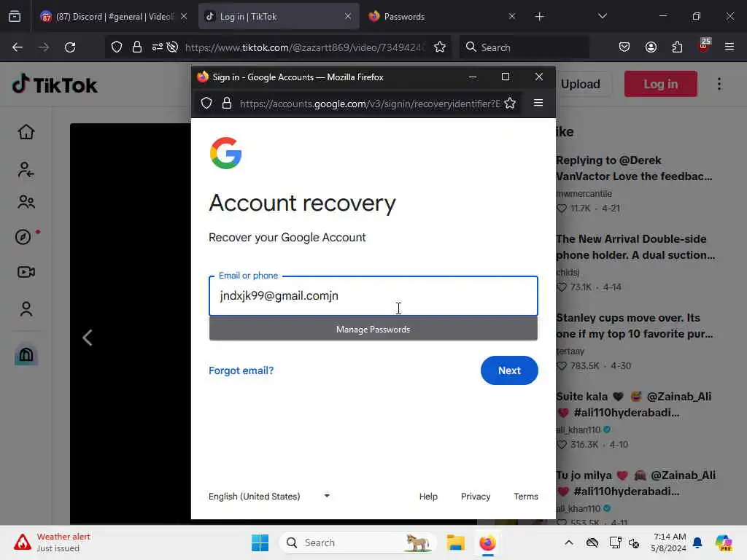Click the three-dot more menu on TikTok
The width and height of the screenshot is (747, 560).
(x=719, y=84)
